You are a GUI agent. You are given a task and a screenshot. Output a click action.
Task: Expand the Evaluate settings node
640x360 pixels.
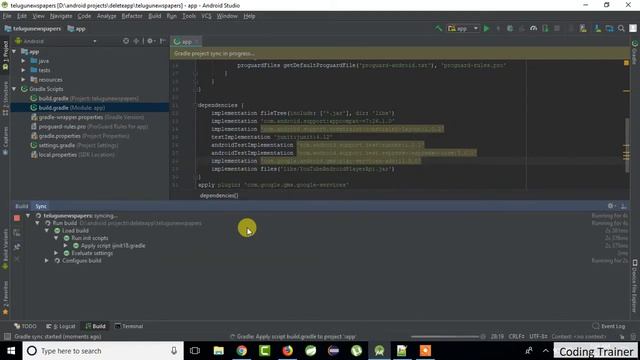56,253
